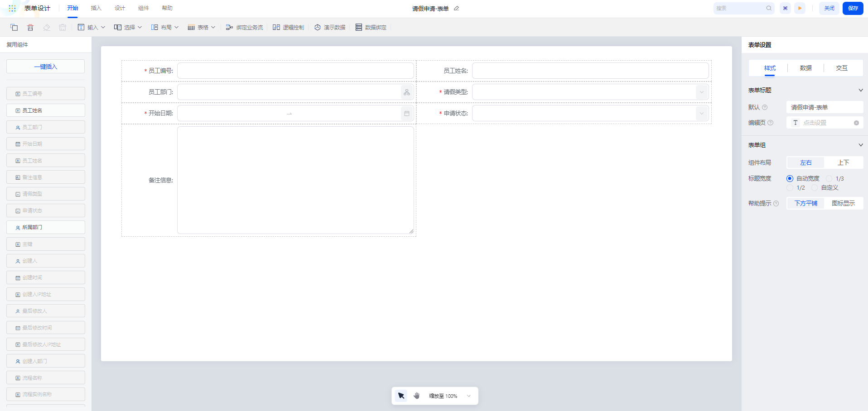Clear the 编辑页 field with its x icon
Image resolution: width=868 pixels, height=411 pixels.
point(856,123)
